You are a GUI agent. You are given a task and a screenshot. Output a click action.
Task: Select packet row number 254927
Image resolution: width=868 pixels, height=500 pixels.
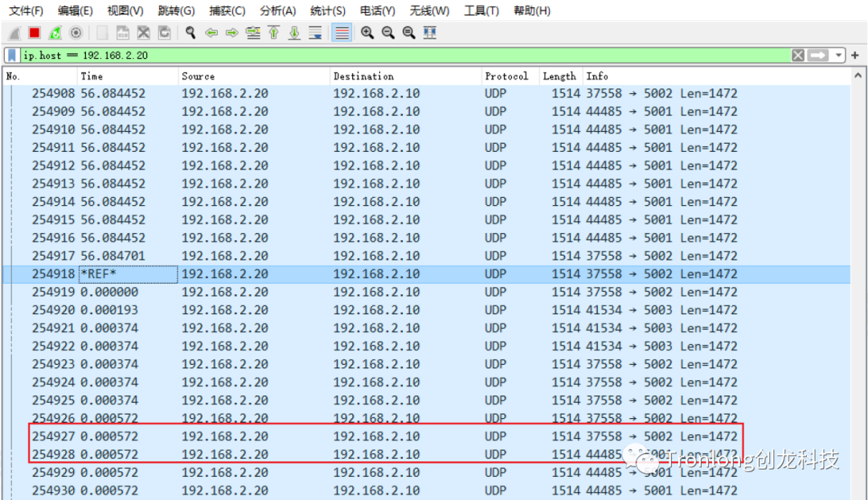[427, 436]
